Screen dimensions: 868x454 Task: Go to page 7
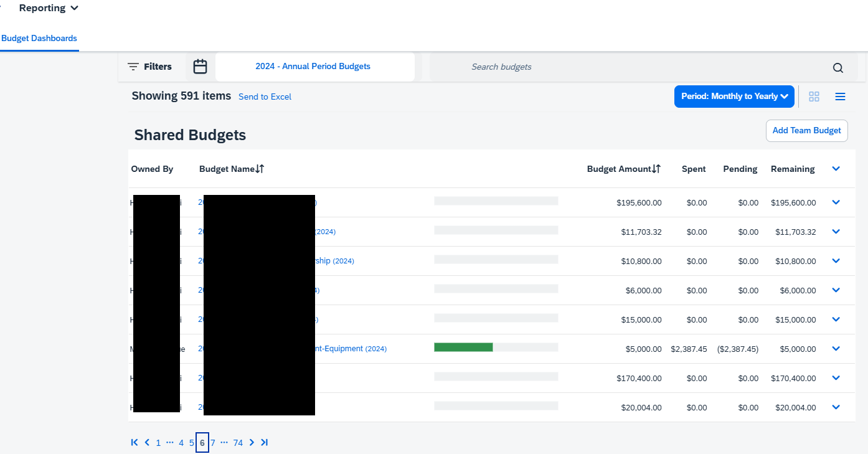[213, 443]
